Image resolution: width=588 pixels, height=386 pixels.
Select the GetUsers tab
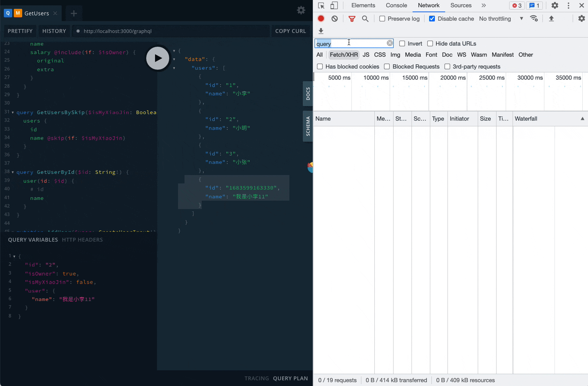tap(31, 13)
